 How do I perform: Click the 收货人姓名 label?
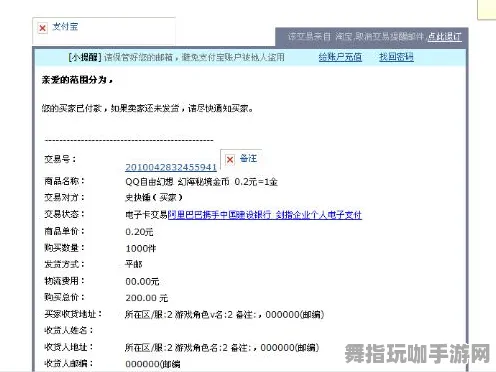[69, 330]
